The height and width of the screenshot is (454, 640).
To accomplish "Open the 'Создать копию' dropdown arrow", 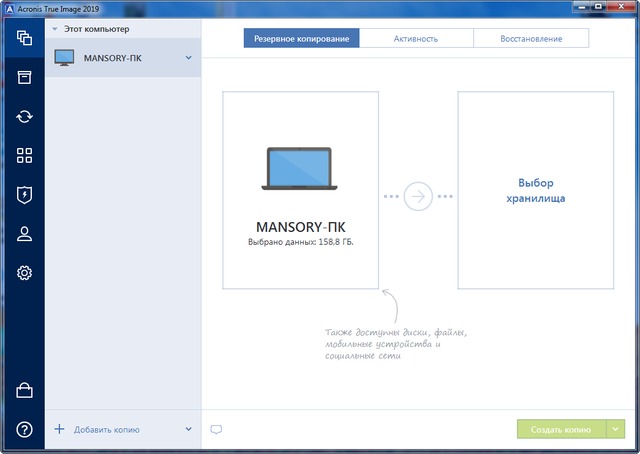I will 615,429.
